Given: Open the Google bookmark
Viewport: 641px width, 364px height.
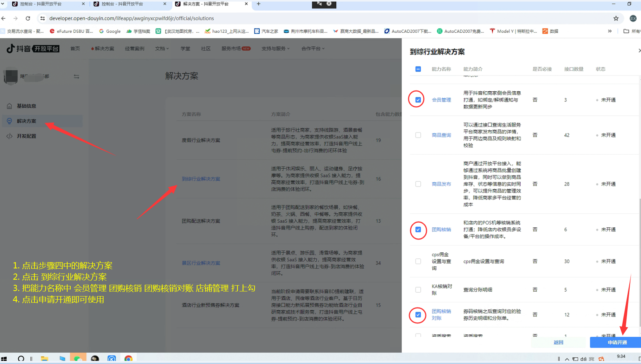Looking at the screenshot, I should pyautogui.click(x=110, y=31).
